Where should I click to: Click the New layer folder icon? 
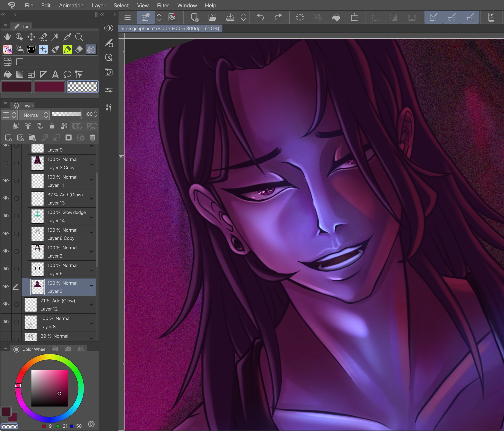tap(32, 138)
